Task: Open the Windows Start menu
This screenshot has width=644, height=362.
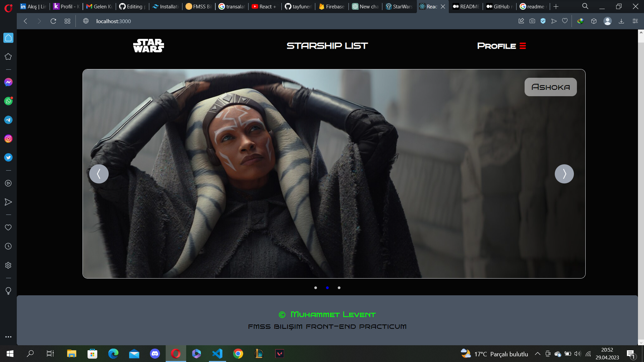Action: (x=10, y=354)
